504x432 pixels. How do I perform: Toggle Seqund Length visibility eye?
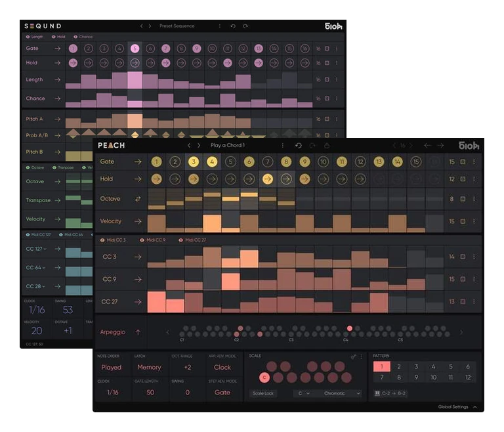tap(28, 37)
